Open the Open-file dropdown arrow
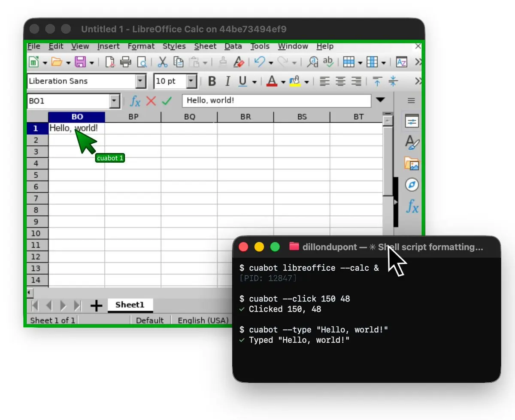Viewport: 515px width, 420px height. click(68, 63)
